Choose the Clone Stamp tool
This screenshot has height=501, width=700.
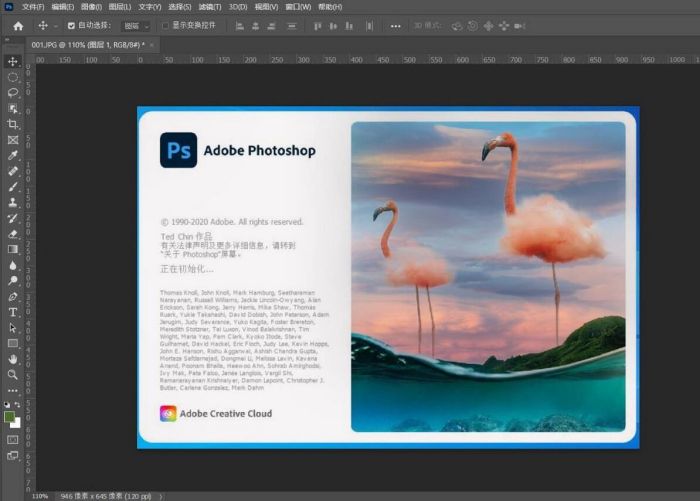(13, 202)
